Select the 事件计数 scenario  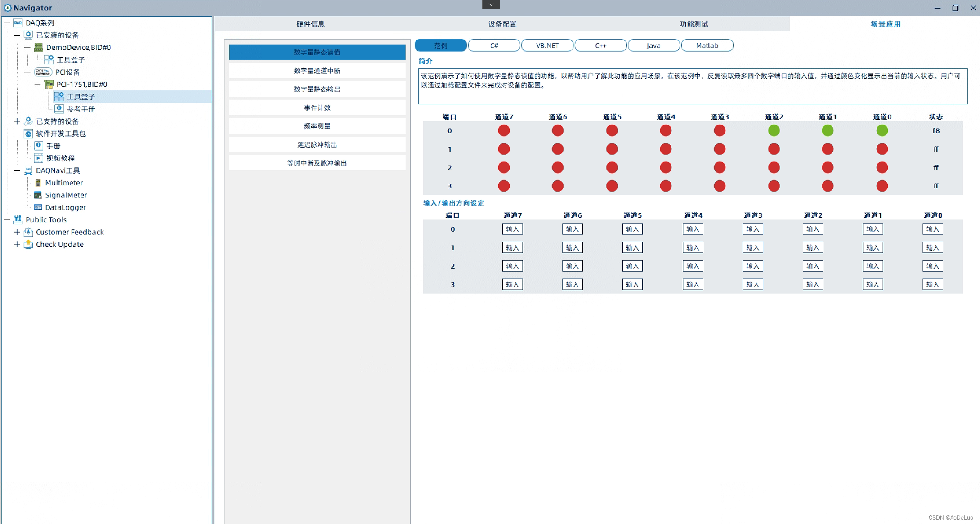pyautogui.click(x=317, y=107)
